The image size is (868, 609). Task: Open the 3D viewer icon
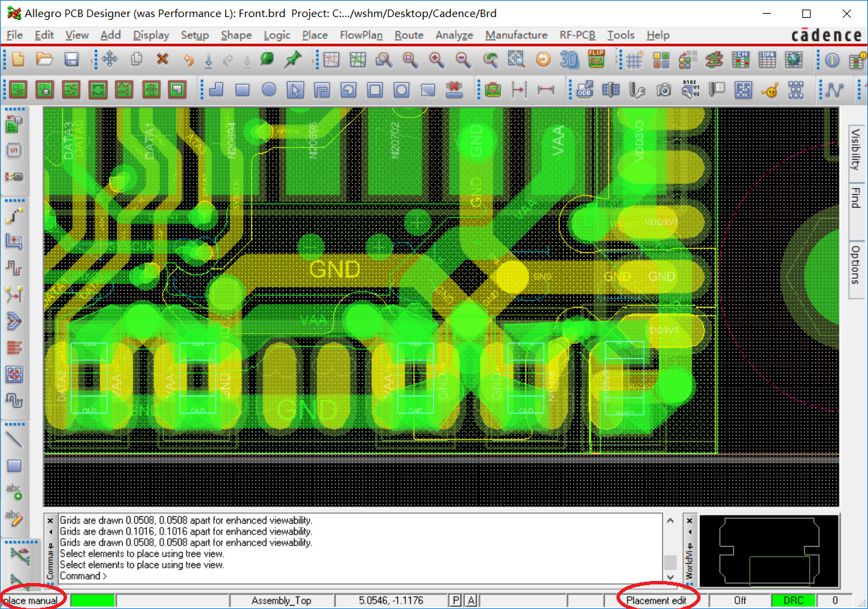click(569, 60)
